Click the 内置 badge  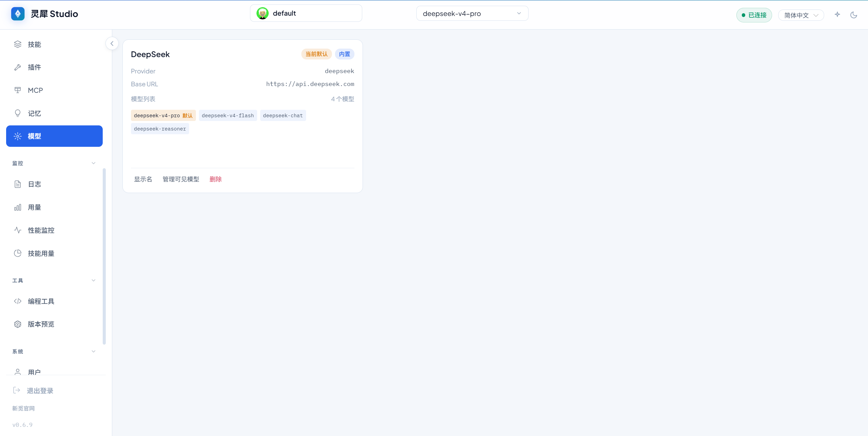pos(345,54)
